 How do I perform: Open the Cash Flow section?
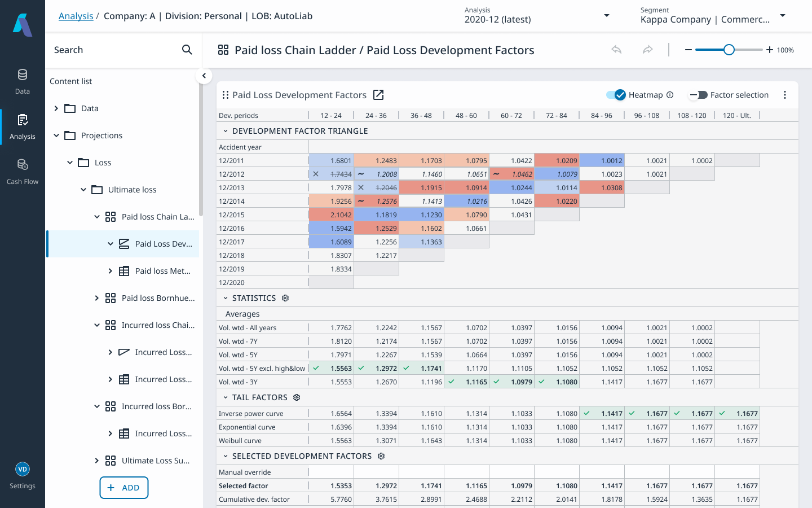pyautogui.click(x=23, y=172)
